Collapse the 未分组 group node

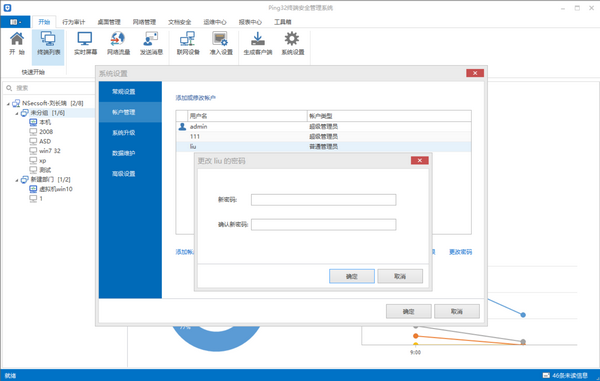tap(17, 113)
